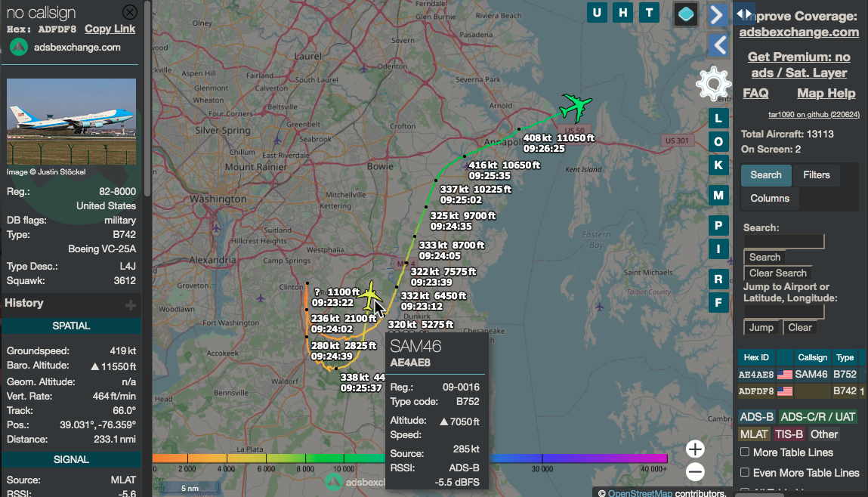
Task: Switch to the Search tab
Action: [x=766, y=175]
